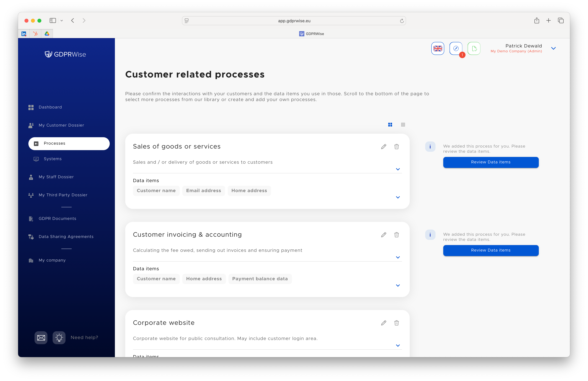Click the UK flag language icon
Viewport: 588px width, 381px height.
click(x=438, y=48)
